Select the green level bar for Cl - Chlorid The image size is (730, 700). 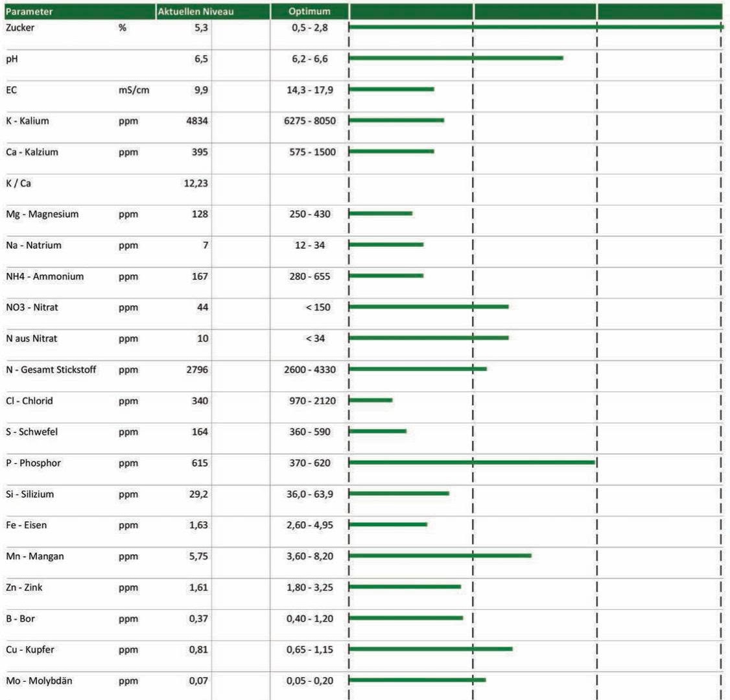click(371, 401)
